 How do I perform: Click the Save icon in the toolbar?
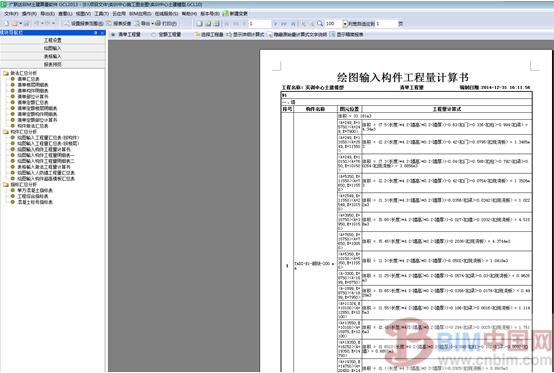click(26, 23)
